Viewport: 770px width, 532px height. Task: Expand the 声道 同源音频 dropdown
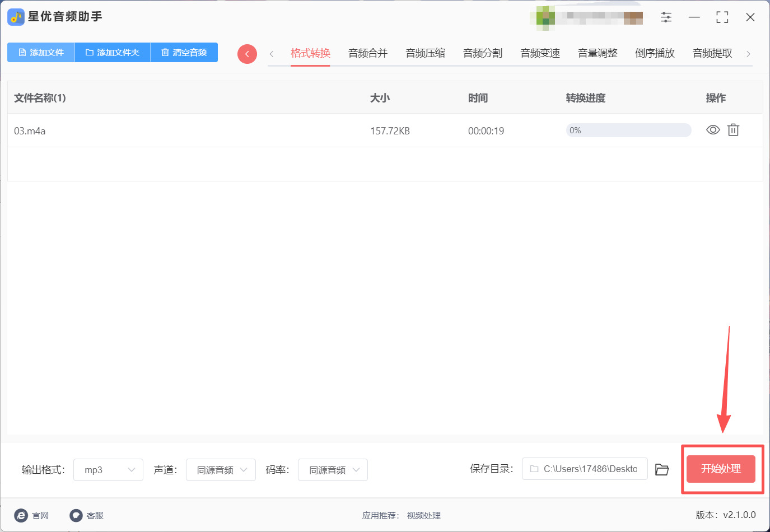tap(221, 470)
